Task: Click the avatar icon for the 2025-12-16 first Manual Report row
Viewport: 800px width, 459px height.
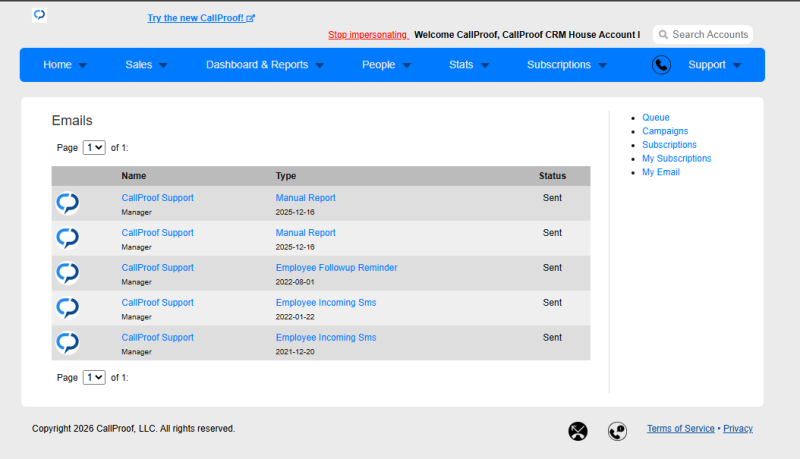Action: coord(67,203)
